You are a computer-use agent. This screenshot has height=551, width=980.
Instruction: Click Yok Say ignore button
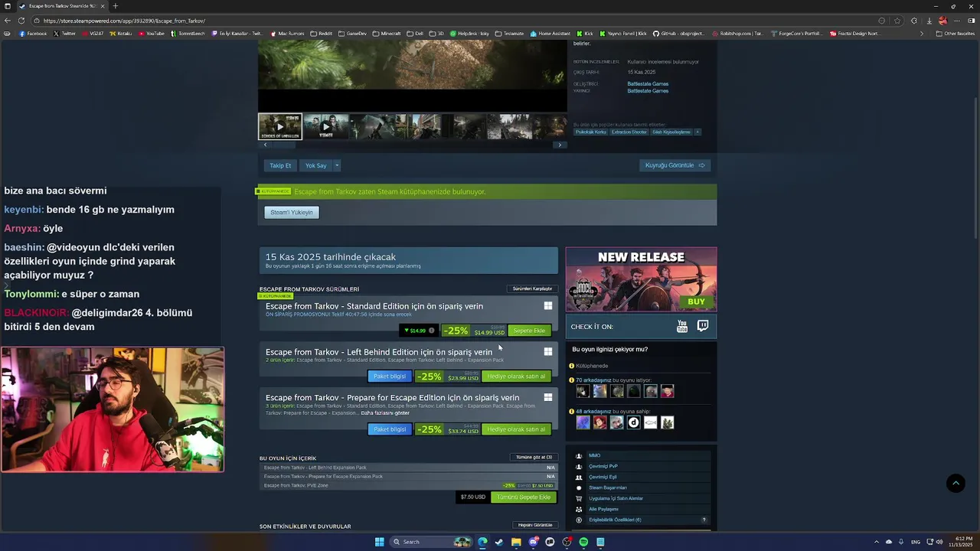(315, 165)
